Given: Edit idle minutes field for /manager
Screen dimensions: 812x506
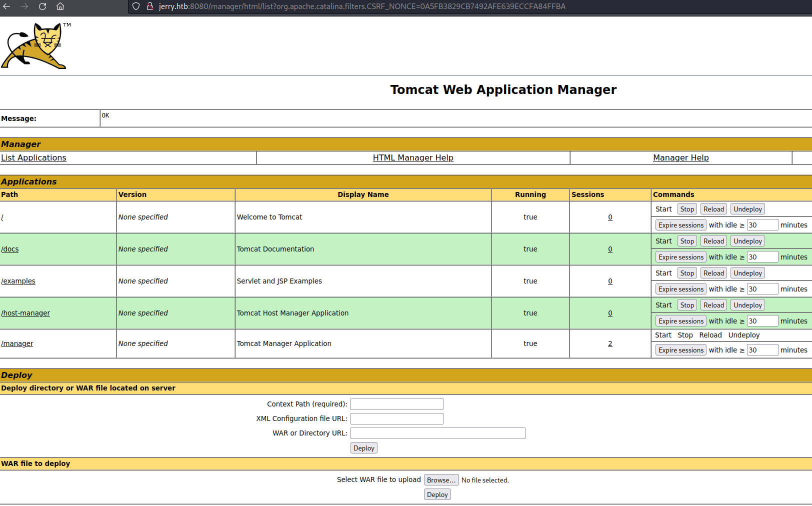Looking at the screenshot, I should coord(762,350).
